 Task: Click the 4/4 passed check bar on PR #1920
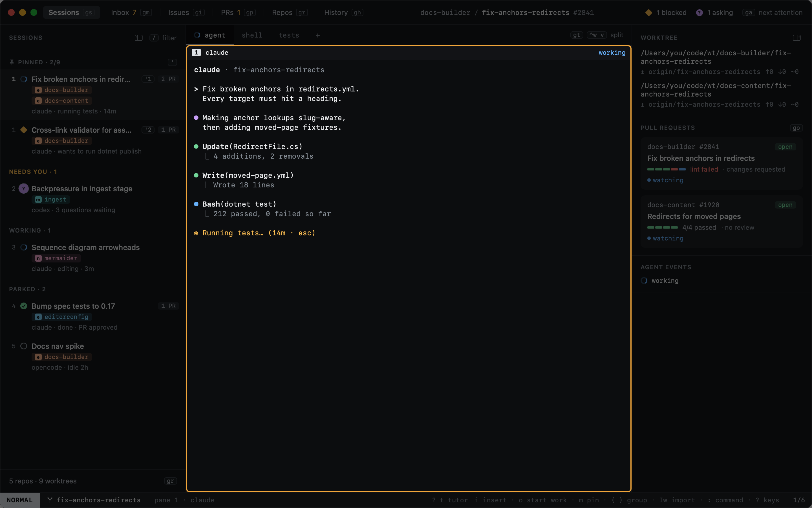coord(662,227)
